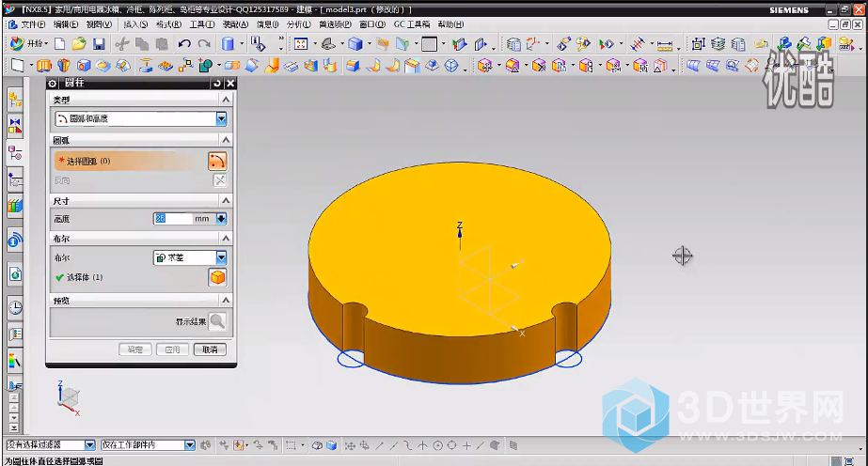This screenshot has height=466, width=868.
Task: Collapse the Preview (预览) section
Action: point(226,300)
